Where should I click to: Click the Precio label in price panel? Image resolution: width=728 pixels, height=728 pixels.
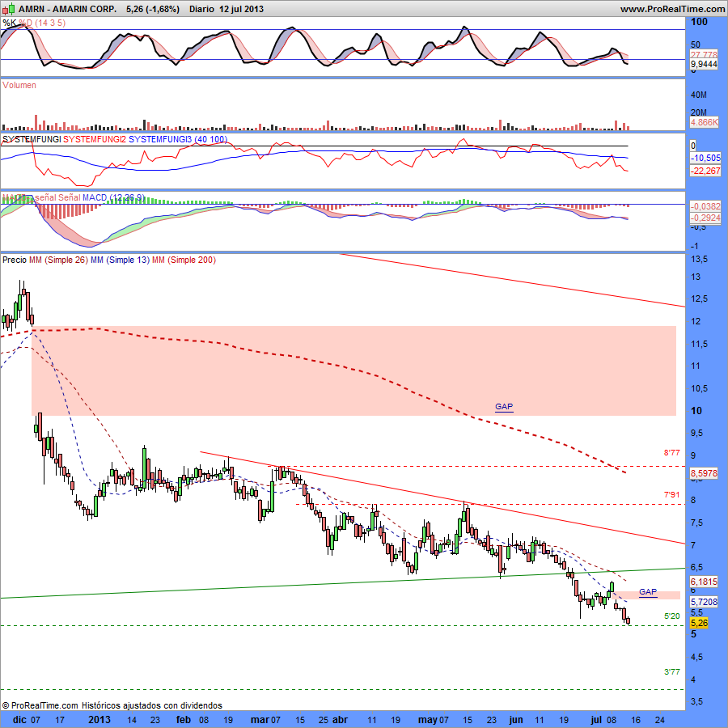coord(15,260)
